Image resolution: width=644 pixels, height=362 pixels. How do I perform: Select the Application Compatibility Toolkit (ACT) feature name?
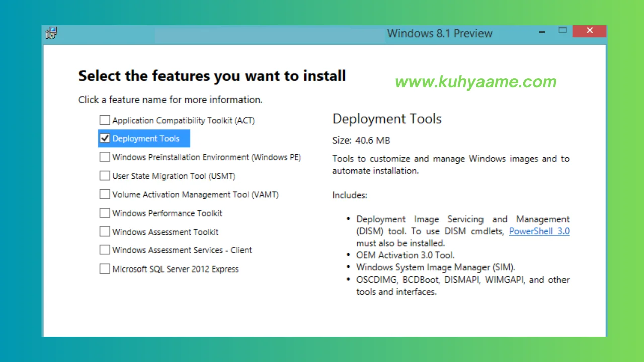184,120
